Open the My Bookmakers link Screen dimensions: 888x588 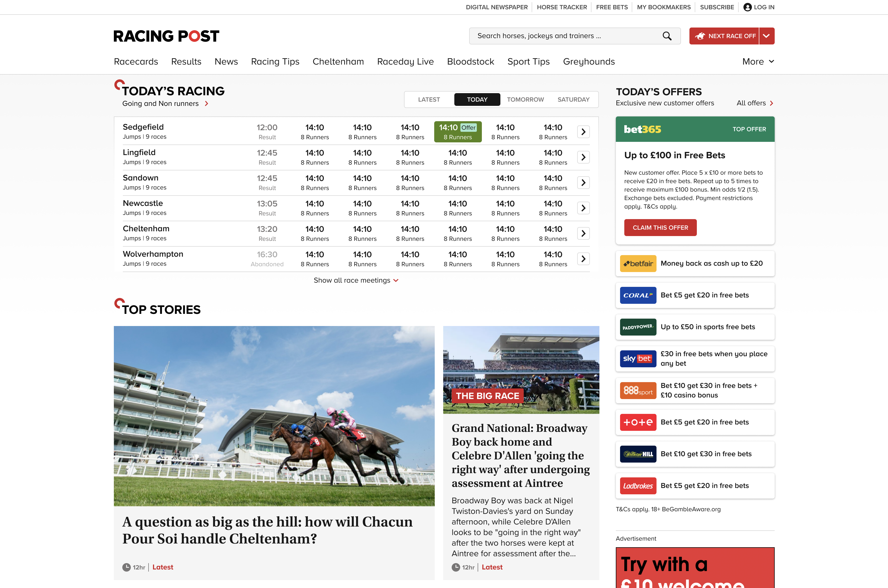664,7
